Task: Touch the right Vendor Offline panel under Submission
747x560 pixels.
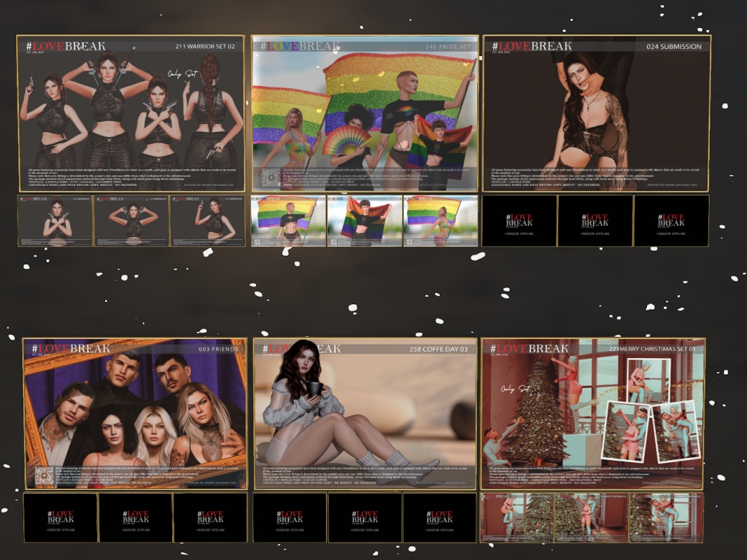Action: (x=671, y=221)
